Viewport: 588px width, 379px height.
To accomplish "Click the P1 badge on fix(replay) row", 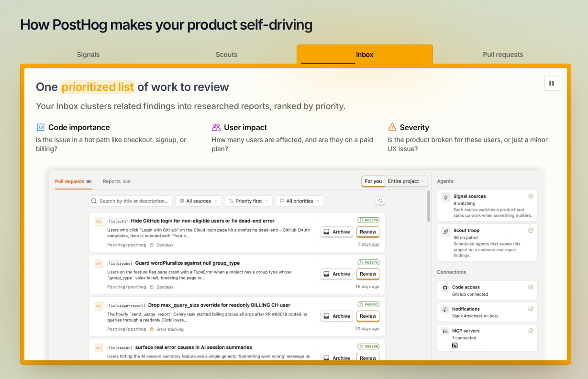I will tap(99, 348).
